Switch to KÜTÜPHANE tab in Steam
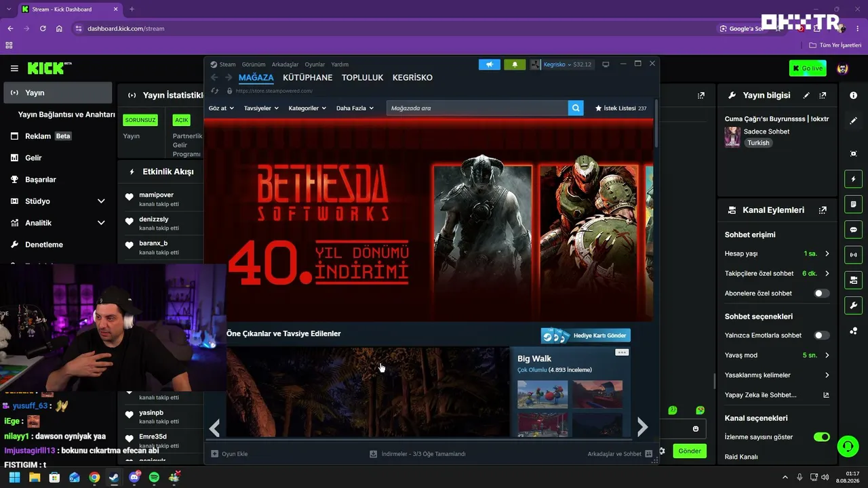 coord(308,77)
